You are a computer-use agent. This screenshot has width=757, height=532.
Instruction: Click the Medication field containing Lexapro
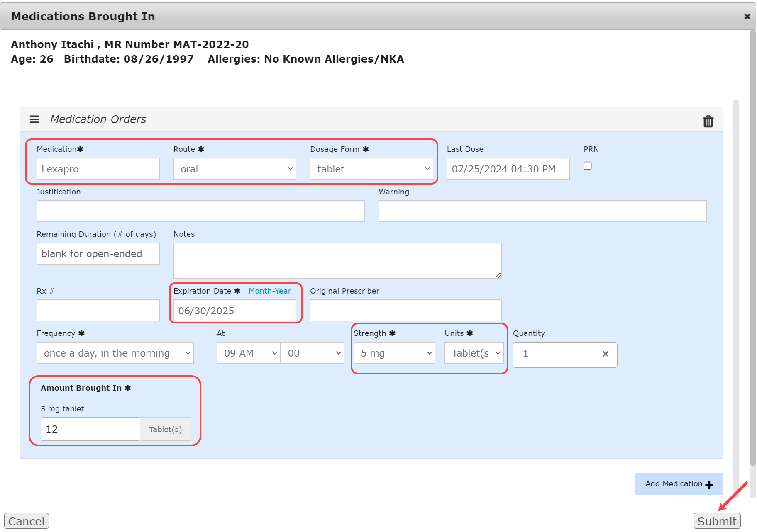(x=98, y=169)
